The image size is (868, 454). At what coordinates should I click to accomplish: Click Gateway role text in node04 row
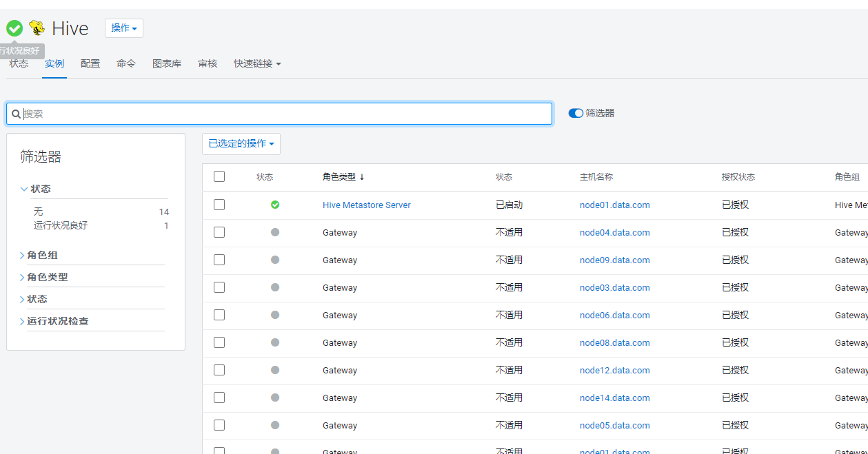(x=340, y=232)
